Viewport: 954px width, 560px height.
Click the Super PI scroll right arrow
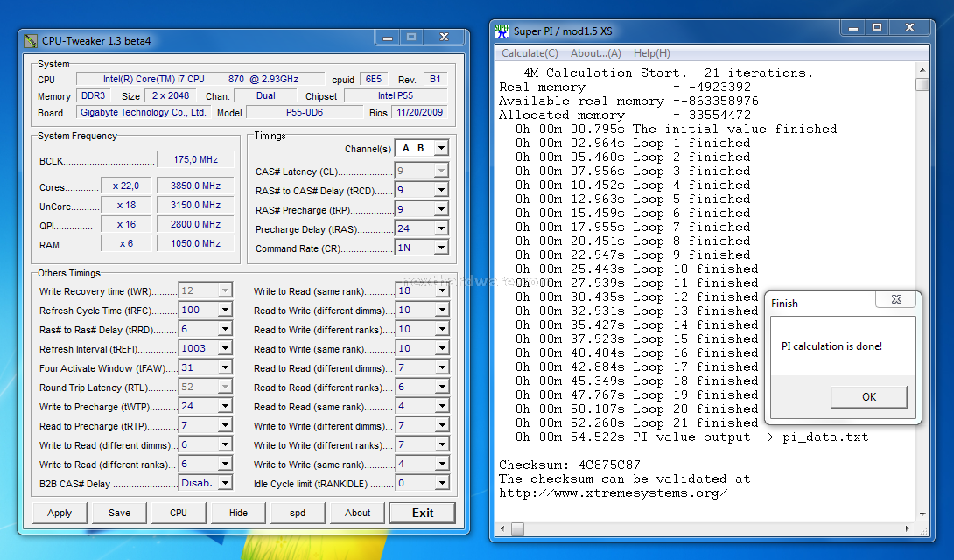coord(907,529)
